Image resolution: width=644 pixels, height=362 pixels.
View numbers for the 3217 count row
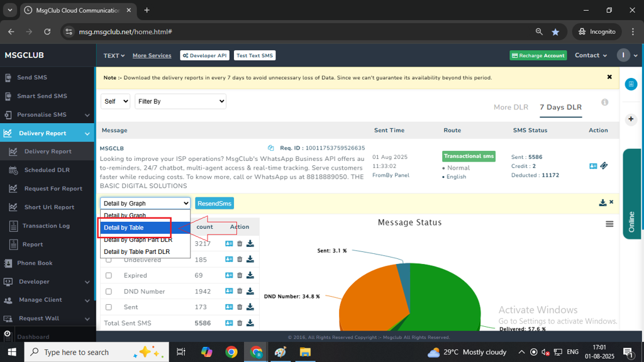[229, 243]
